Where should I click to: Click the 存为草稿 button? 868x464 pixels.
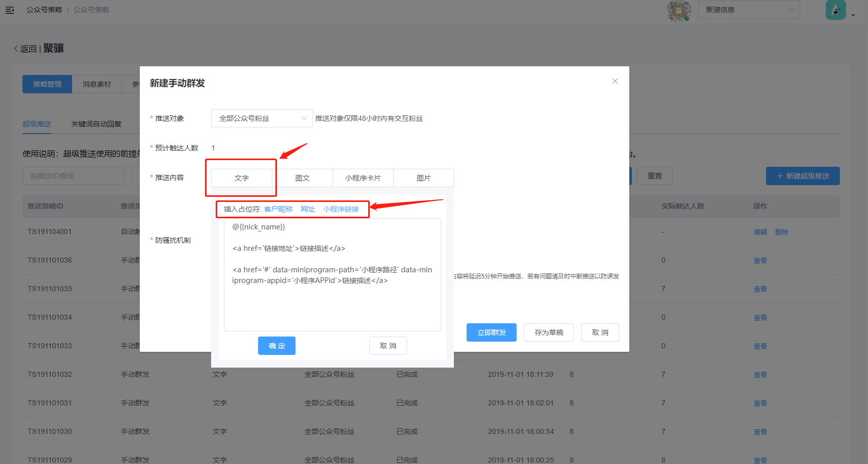pos(548,332)
